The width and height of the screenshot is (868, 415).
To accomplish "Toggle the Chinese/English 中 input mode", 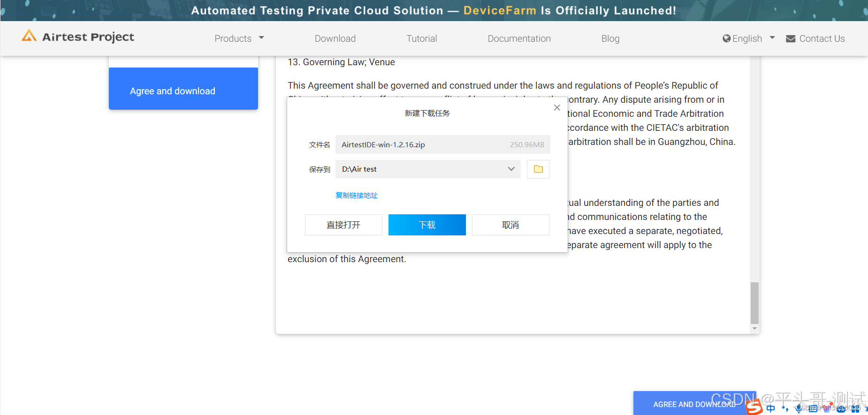I will pyautogui.click(x=770, y=408).
